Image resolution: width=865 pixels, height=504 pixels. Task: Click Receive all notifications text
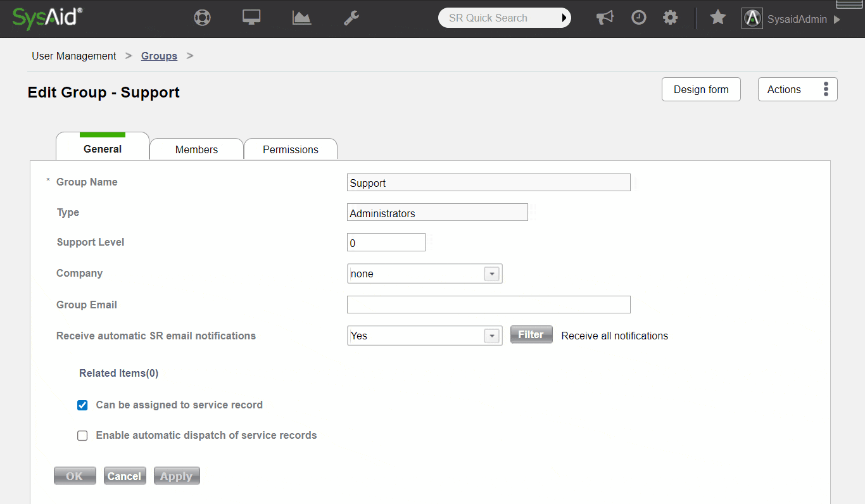(x=615, y=336)
